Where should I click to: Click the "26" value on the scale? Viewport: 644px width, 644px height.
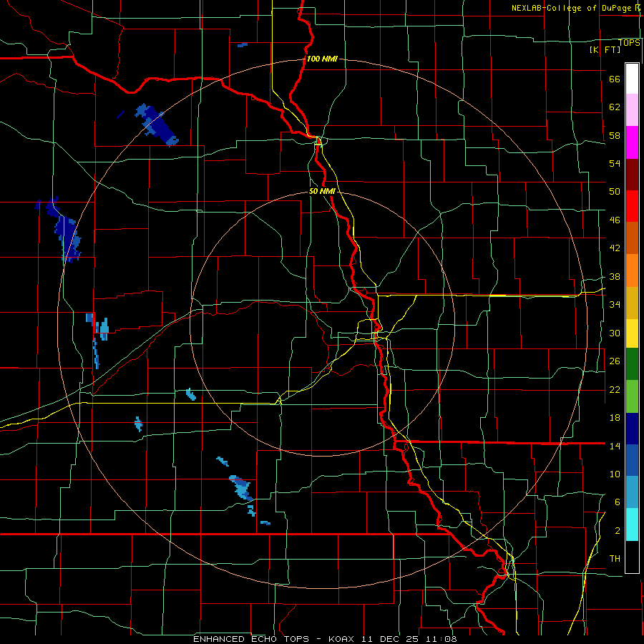(615, 361)
